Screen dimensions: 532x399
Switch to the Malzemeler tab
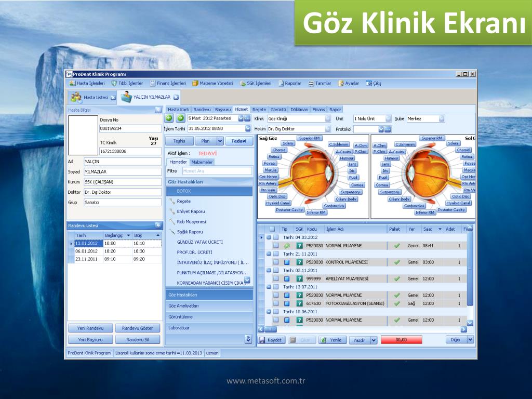(x=202, y=162)
